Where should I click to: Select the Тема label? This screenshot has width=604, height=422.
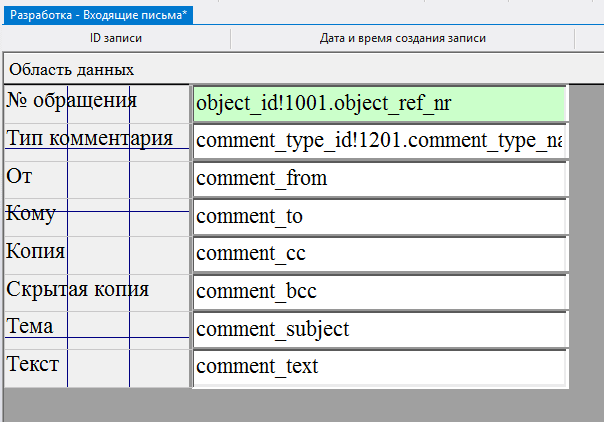click(30, 326)
